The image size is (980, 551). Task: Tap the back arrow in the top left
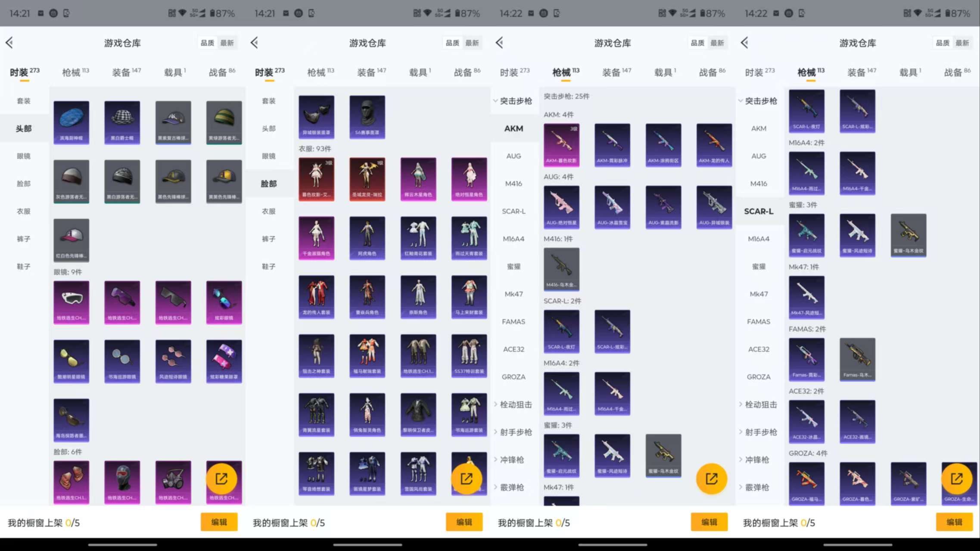coord(9,43)
